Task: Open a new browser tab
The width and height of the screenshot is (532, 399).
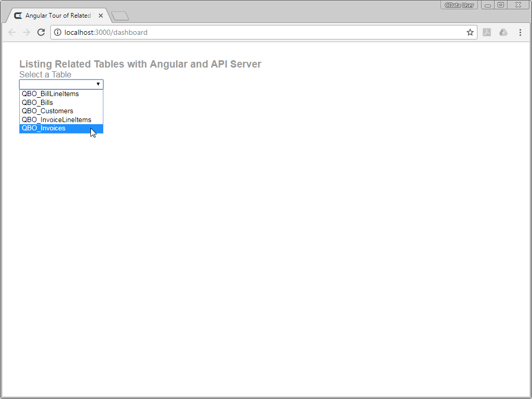Action: tap(120, 16)
